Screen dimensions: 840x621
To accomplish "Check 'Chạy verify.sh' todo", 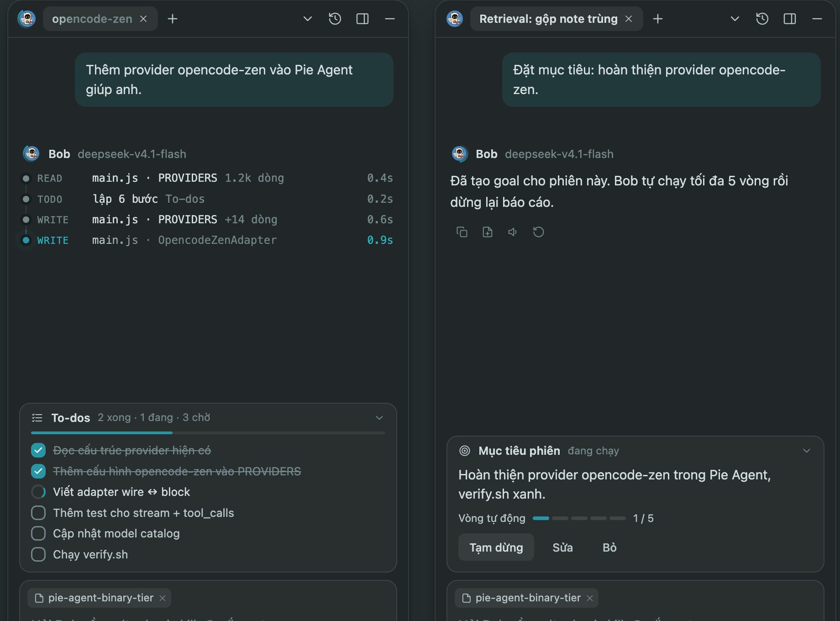I will (x=38, y=554).
